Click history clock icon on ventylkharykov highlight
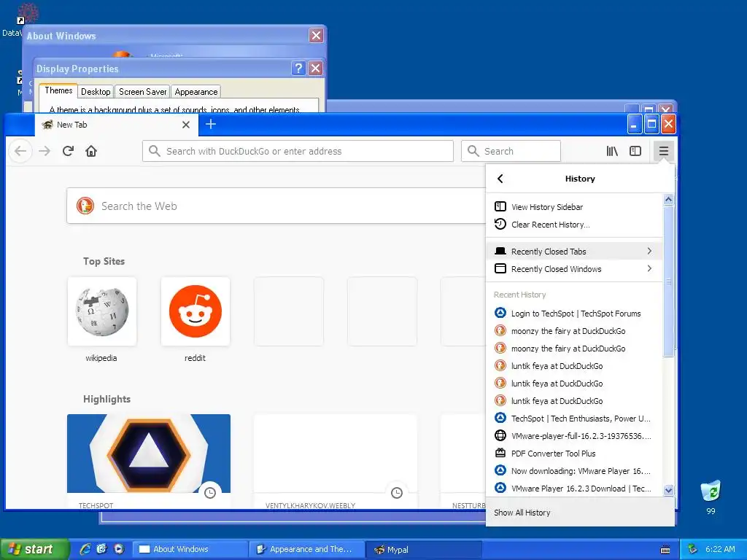The height and width of the screenshot is (560, 747). 397,493
